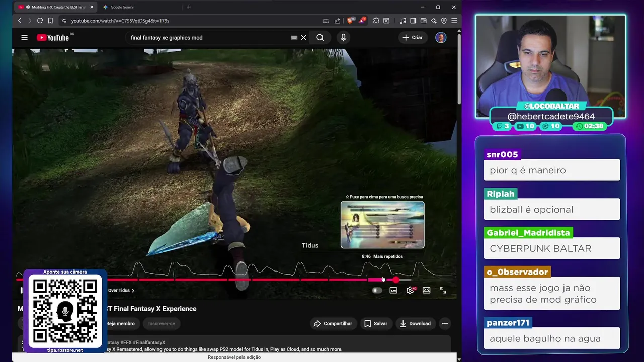Open the Criar create button

point(413,37)
